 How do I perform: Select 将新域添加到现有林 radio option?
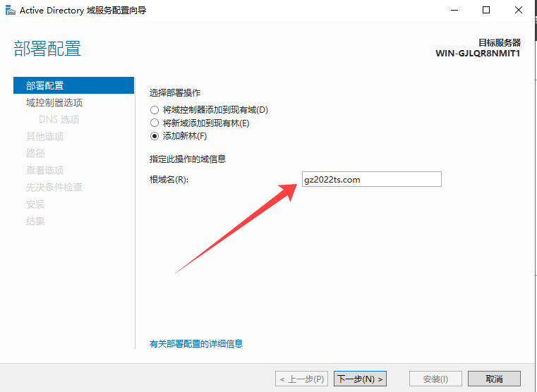point(155,123)
